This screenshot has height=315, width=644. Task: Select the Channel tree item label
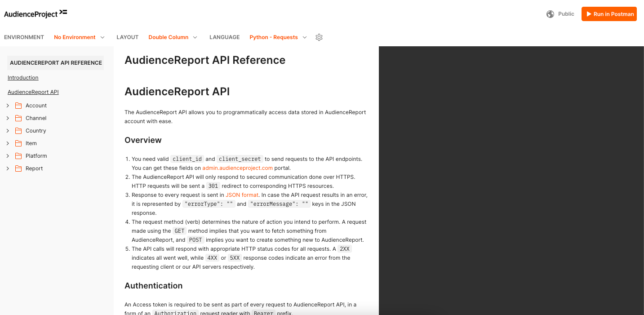pos(36,118)
